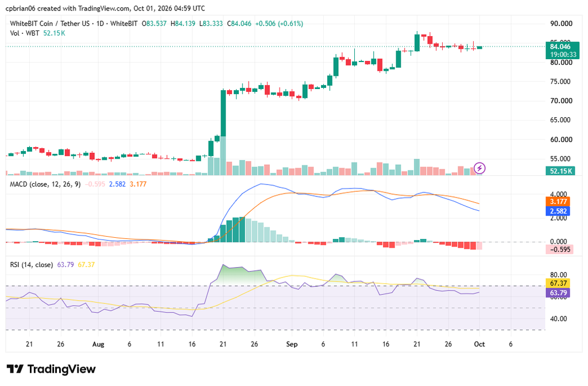Click the 75.000 price axis label
This screenshot has height=386, width=588.
click(561, 82)
